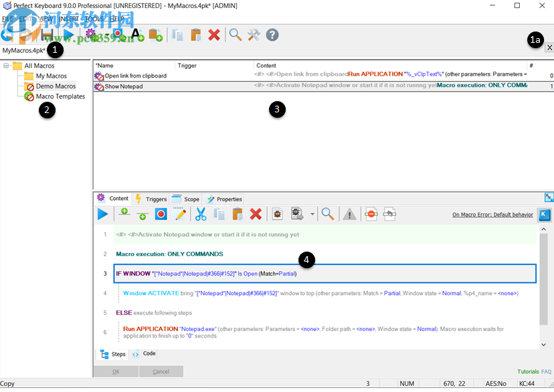
Task: Click the record new macro icon
Action: [118, 35]
